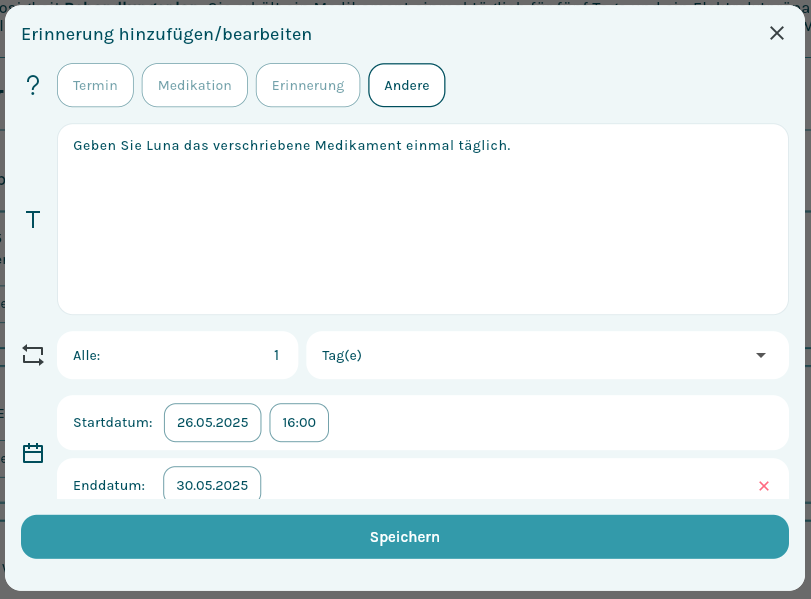Click the repeat interval arrows icon
811x599 pixels.
point(33,355)
